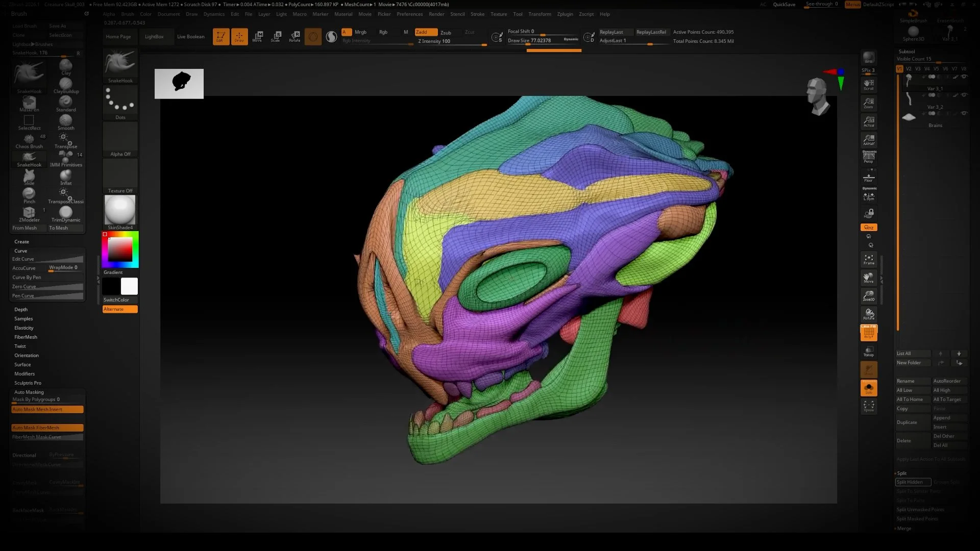Viewport: 980px width, 551px height.
Task: Activate the Frame view icon
Action: pos(869,260)
